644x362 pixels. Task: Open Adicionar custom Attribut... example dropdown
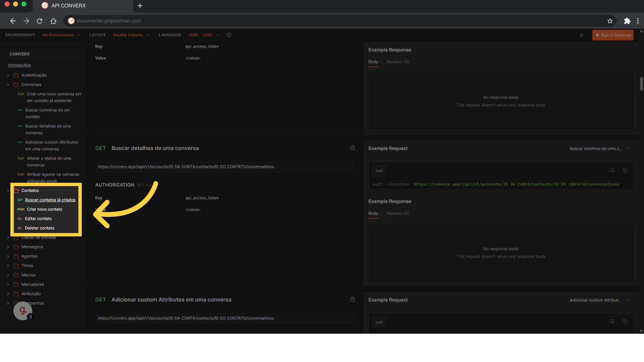coord(600,300)
